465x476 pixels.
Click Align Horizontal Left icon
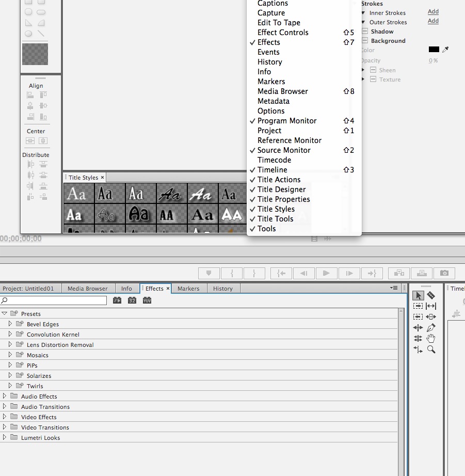(x=30, y=95)
